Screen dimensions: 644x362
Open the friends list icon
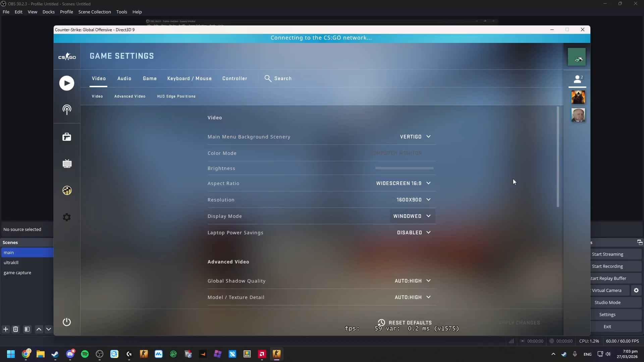[x=577, y=79]
